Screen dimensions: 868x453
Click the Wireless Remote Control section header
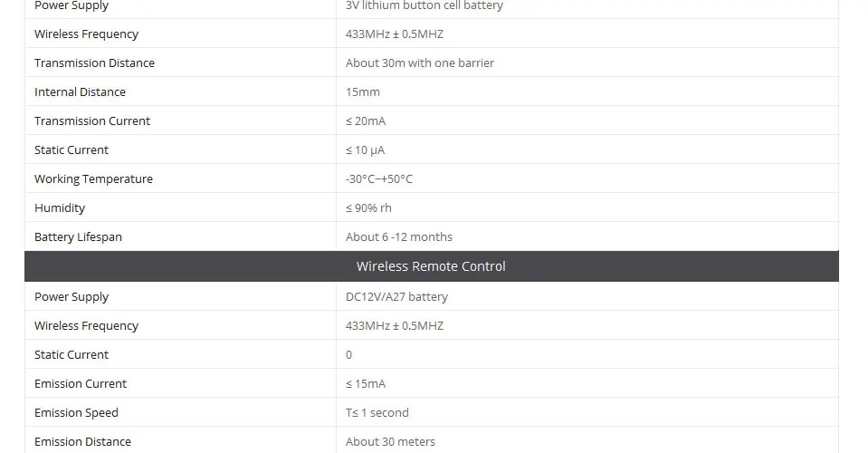click(x=431, y=266)
